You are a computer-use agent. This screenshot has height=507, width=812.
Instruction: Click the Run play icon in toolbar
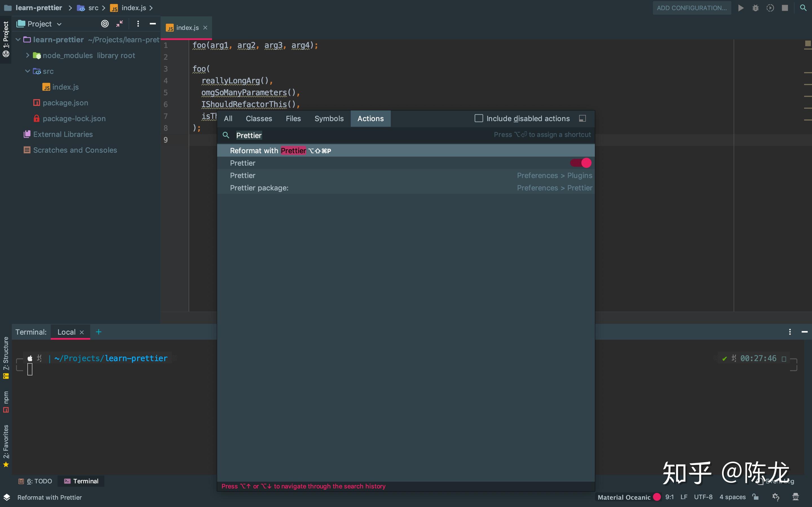click(741, 8)
